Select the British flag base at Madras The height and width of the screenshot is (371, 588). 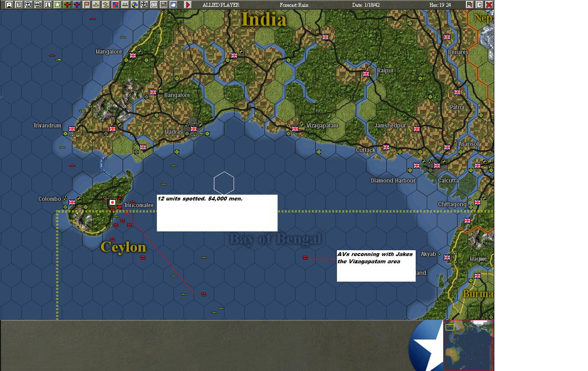[194, 129]
